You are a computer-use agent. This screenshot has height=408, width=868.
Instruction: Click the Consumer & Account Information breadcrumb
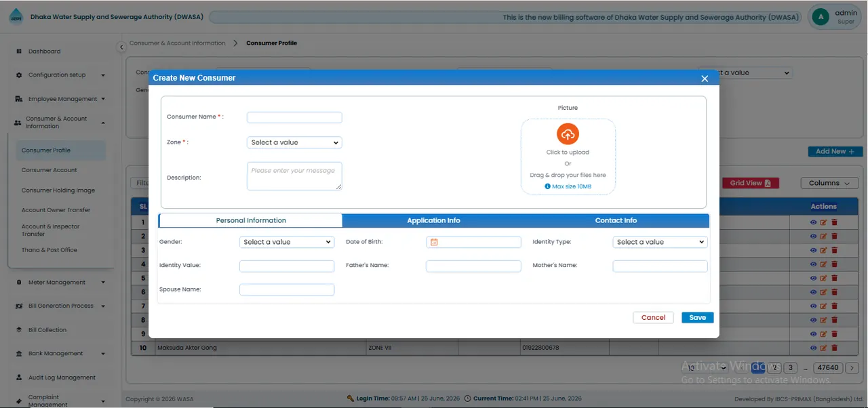click(x=177, y=43)
